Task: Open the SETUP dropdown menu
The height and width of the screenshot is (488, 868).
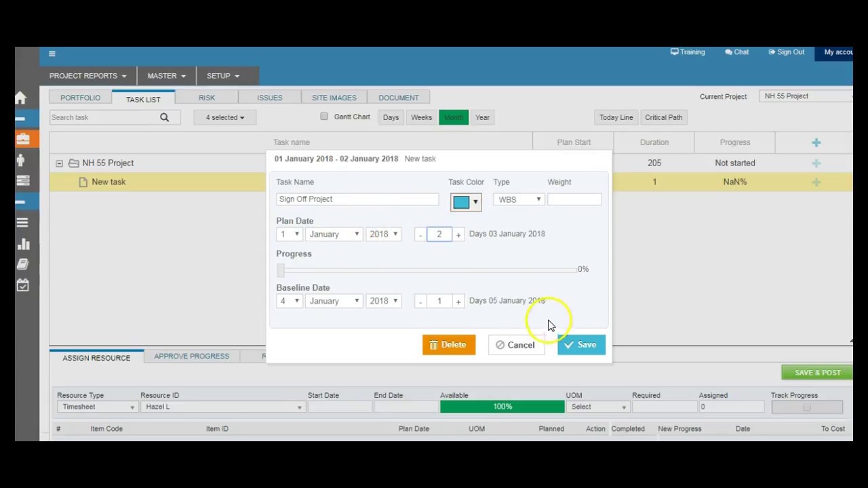Action: point(223,76)
